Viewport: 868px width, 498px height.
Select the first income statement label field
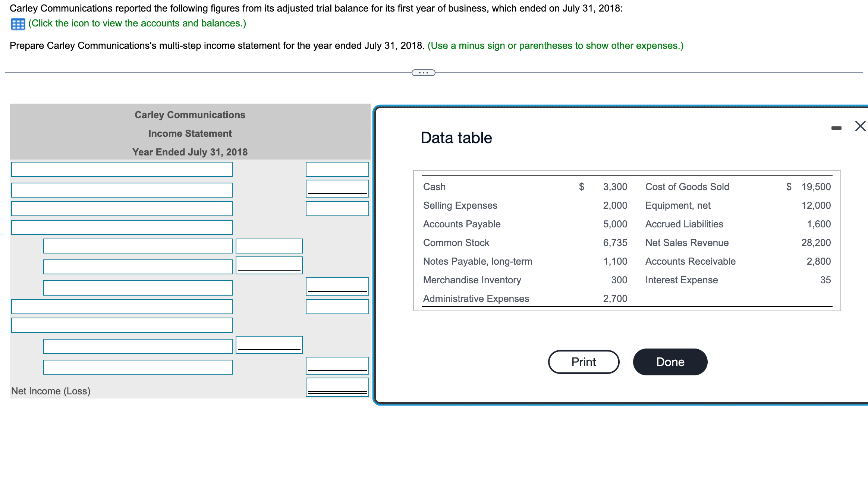pyautogui.click(x=122, y=169)
